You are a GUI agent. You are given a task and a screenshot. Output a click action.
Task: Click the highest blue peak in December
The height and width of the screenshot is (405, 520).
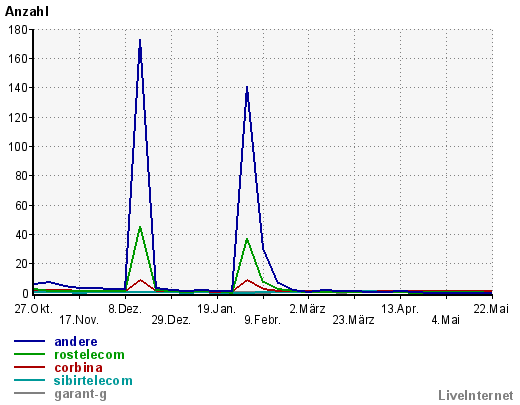(140, 40)
